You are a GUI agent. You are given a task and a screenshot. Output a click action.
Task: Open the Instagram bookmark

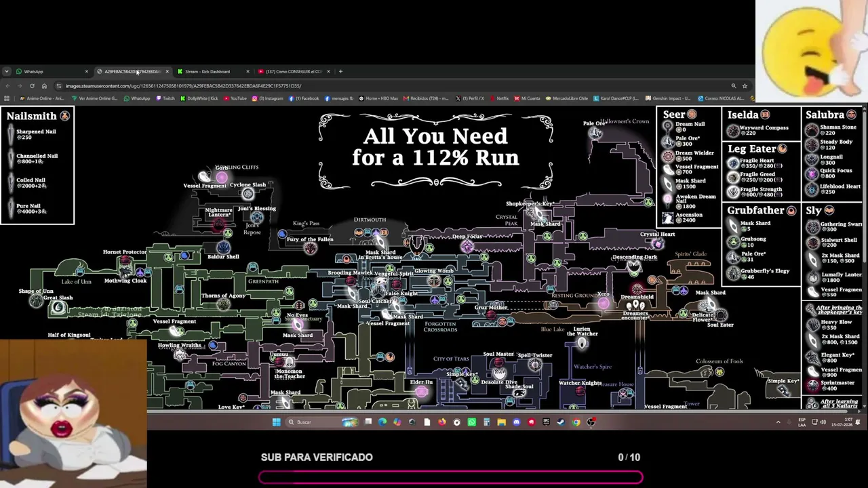click(x=268, y=98)
